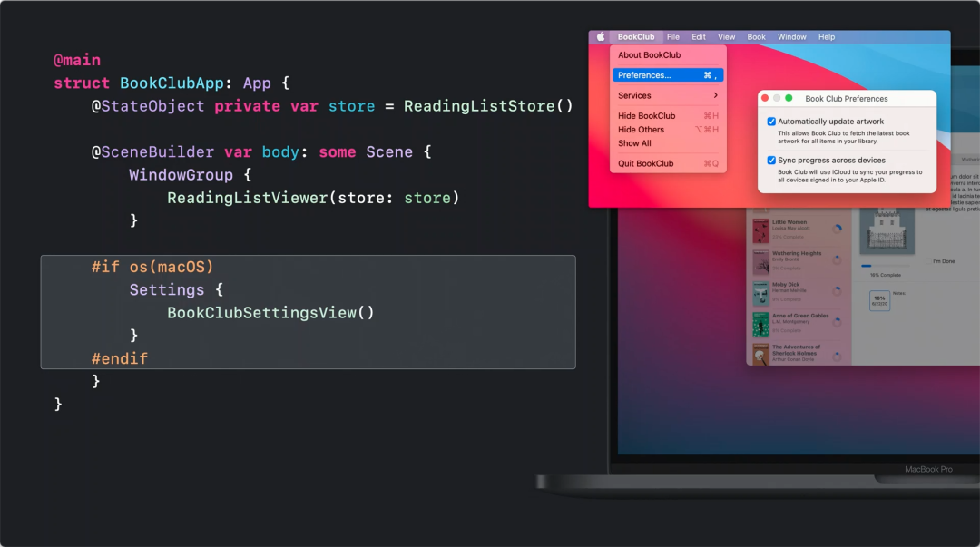Open the Window menu
Screen dimensions: 980x547
(x=792, y=37)
